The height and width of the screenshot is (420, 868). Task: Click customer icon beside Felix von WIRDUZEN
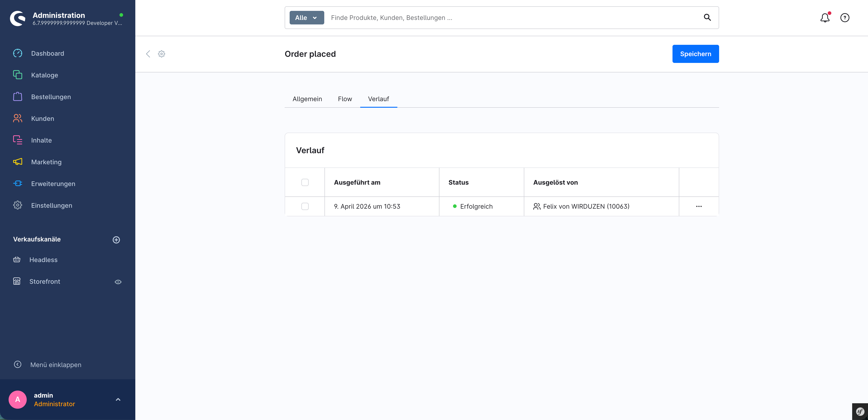coord(537,206)
